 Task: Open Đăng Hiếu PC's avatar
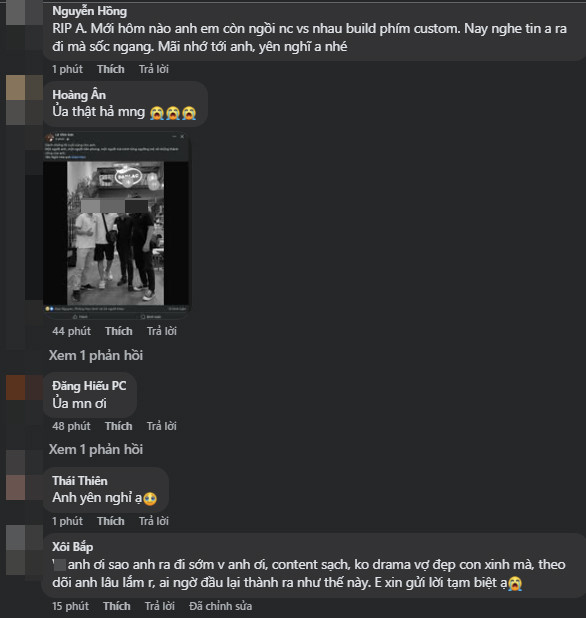[x=24, y=387]
